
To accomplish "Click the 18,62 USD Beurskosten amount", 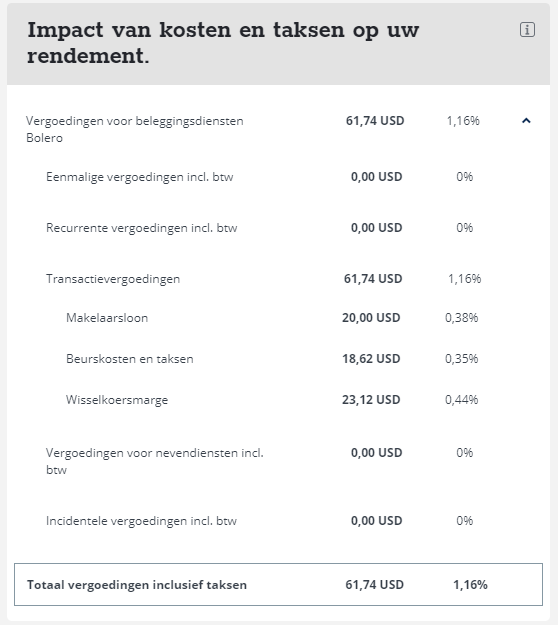I will [x=371, y=359].
